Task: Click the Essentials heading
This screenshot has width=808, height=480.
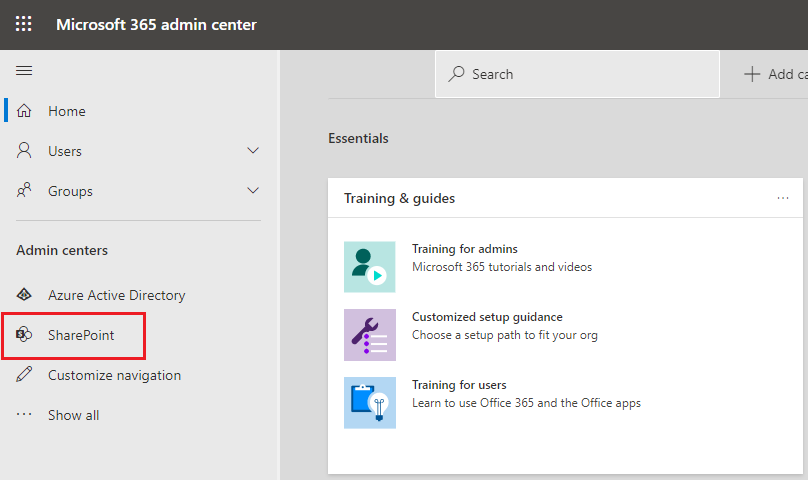Action: click(358, 138)
